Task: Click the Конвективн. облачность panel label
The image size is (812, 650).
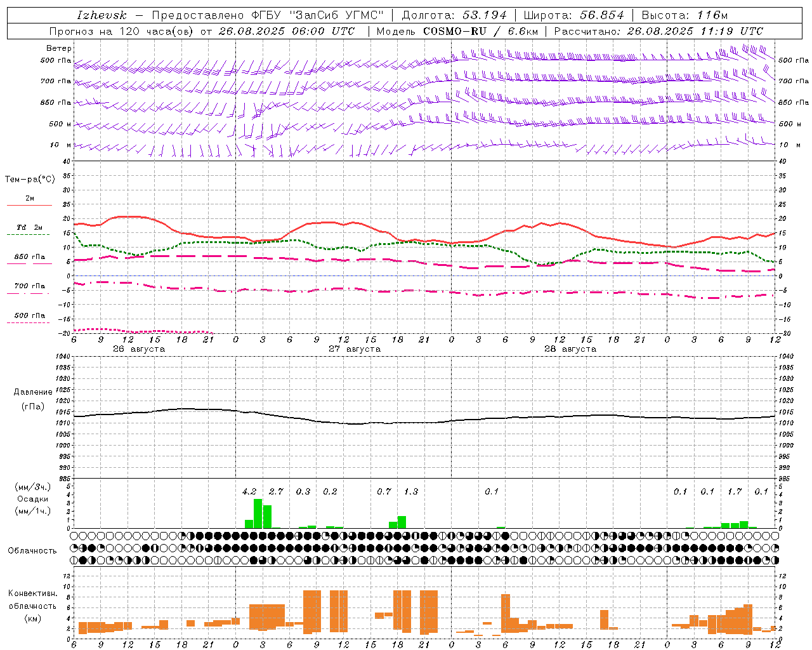Action: click(32, 606)
